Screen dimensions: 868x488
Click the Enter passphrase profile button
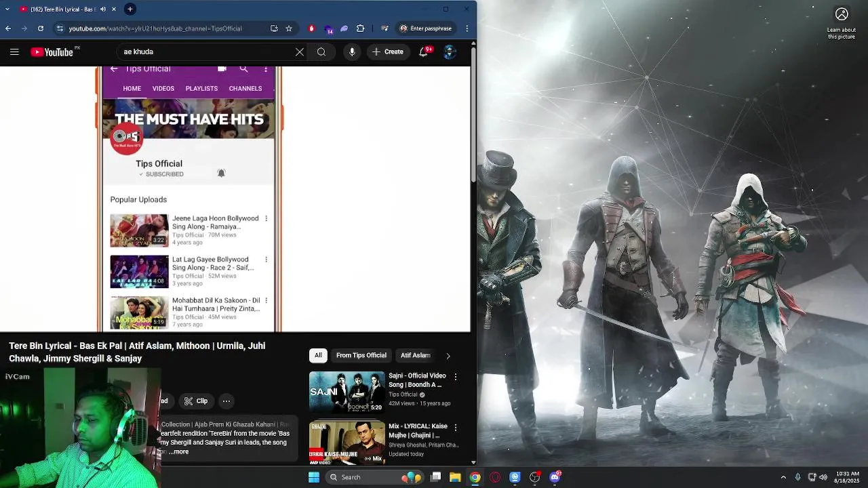(426, 28)
